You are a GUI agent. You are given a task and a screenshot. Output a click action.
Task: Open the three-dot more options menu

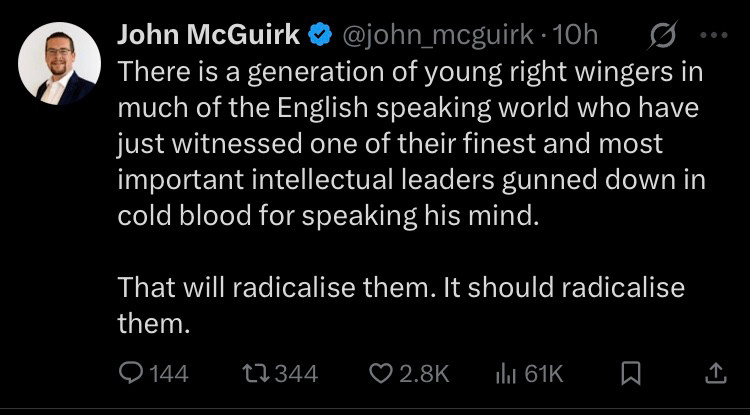click(710, 35)
